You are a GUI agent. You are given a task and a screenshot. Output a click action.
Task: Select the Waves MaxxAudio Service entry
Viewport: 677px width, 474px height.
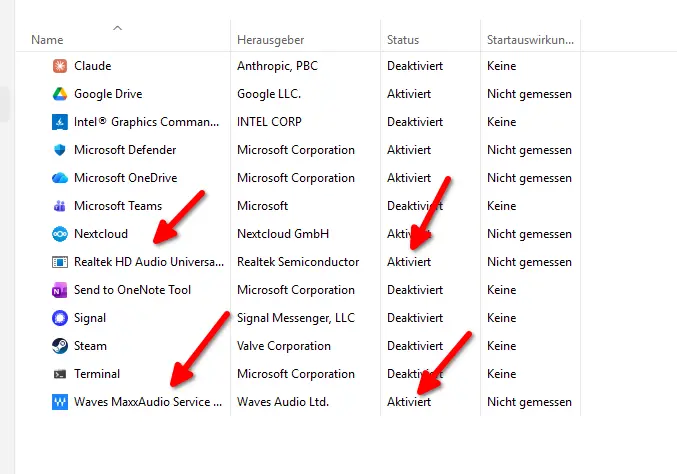click(x=148, y=402)
